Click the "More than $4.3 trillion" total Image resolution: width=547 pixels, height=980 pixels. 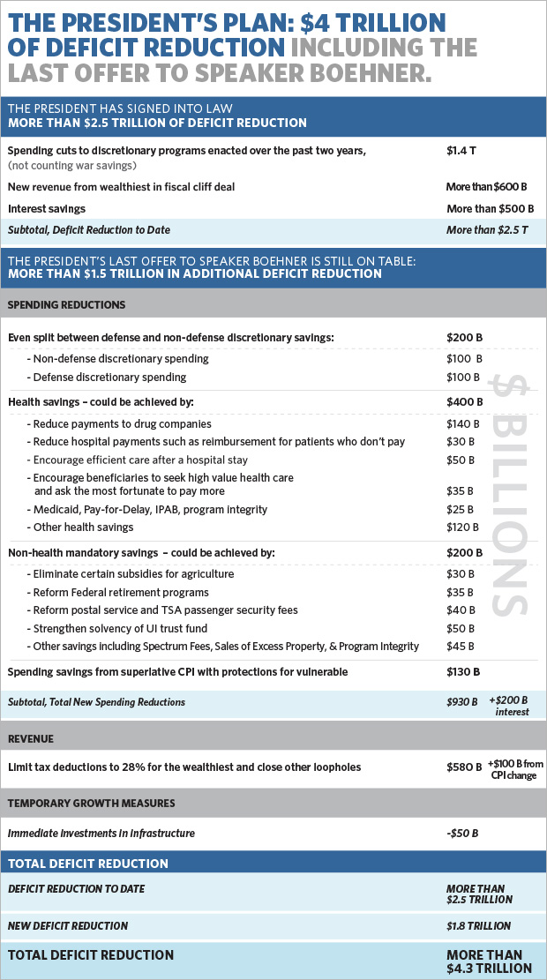point(490,961)
